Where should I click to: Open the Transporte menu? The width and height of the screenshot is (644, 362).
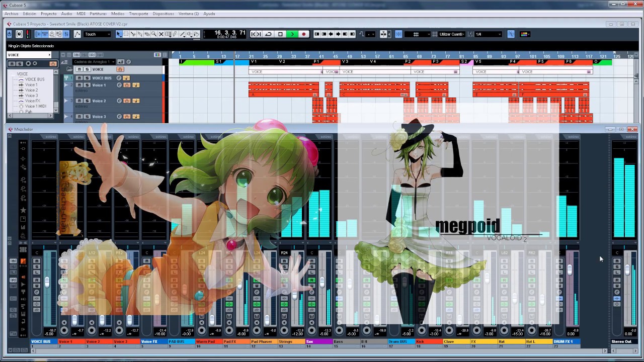(138, 14)
